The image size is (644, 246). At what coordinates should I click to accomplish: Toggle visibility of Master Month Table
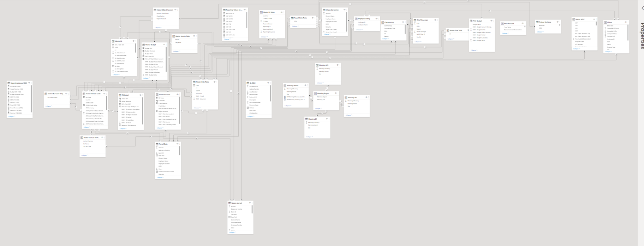click(x=194, y=36)
